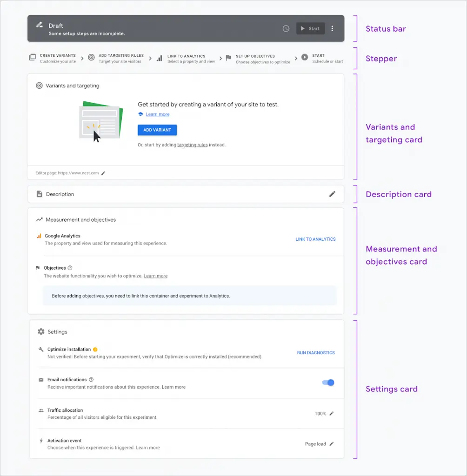Click the Email notifications help icon
This screenshot has height=476, width=467.
pos(91,379)
